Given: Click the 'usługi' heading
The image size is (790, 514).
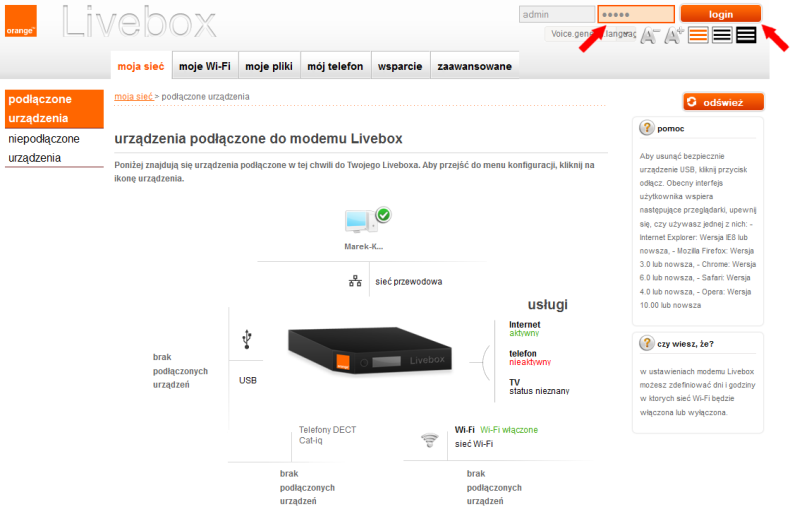Looking at the screenshot, I should [x=548, y=304].
